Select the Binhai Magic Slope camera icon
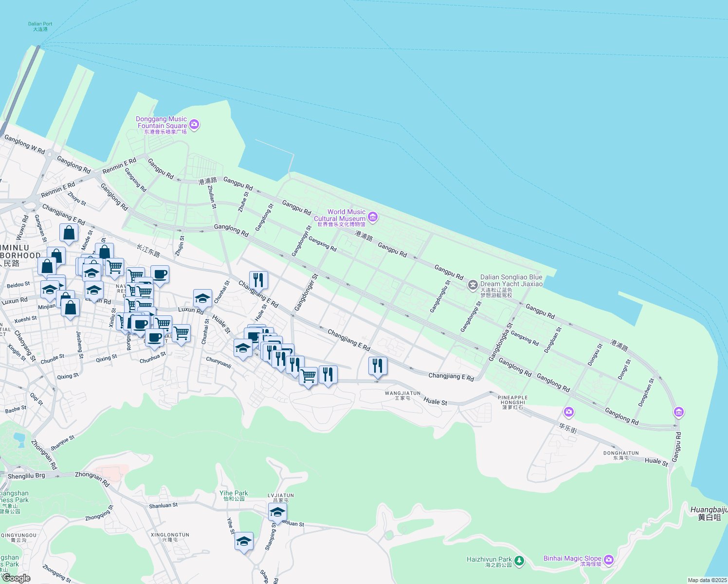 click(x=608, y=560)
